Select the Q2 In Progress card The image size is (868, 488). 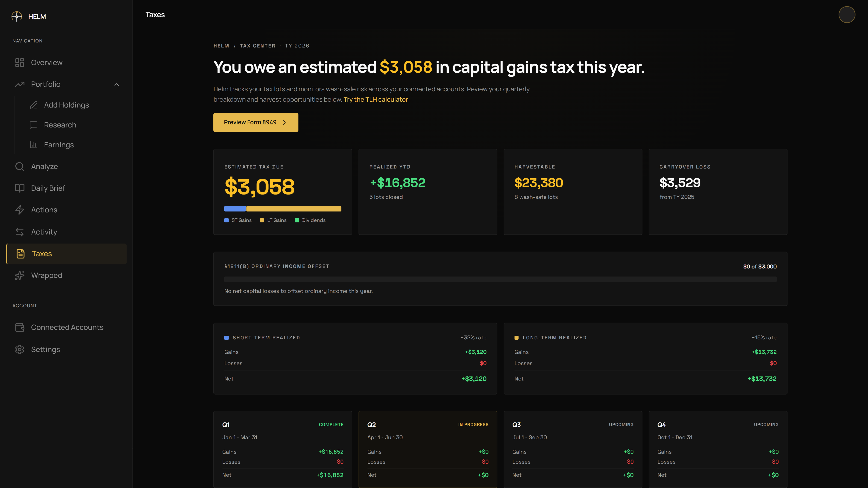427,449
